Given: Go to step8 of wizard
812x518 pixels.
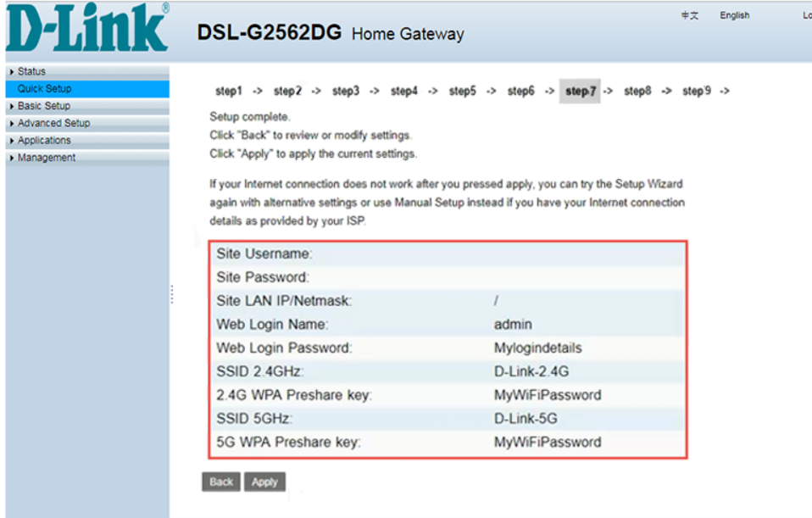Looking at the screenshot, I should tap(637, 92).
